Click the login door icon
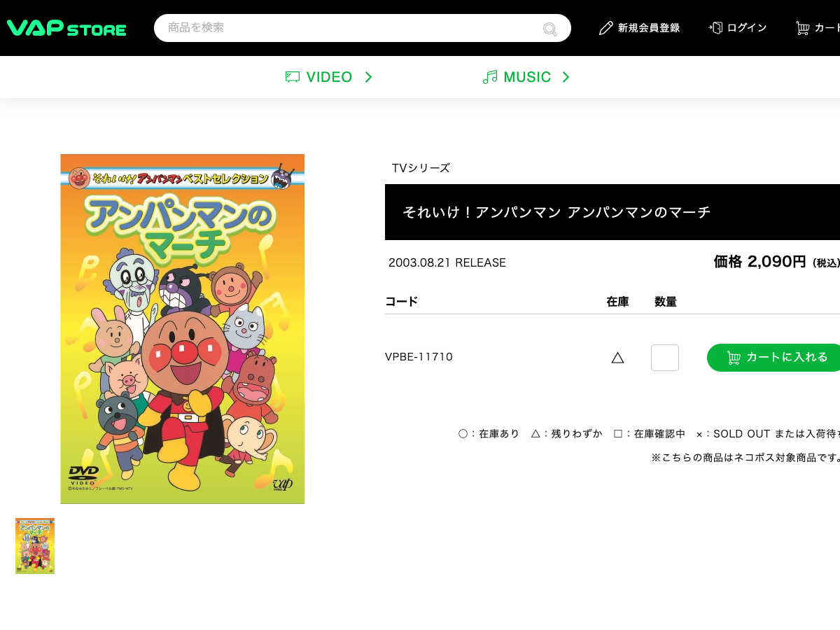This screenshot has height=630, width=840. click(x=715, y=28)
